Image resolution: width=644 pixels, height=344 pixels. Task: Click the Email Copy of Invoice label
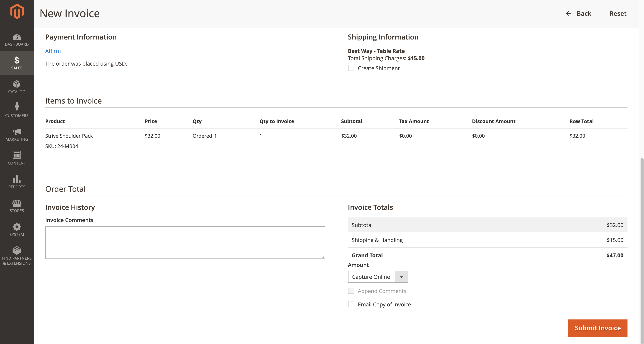tap(384, 304)
